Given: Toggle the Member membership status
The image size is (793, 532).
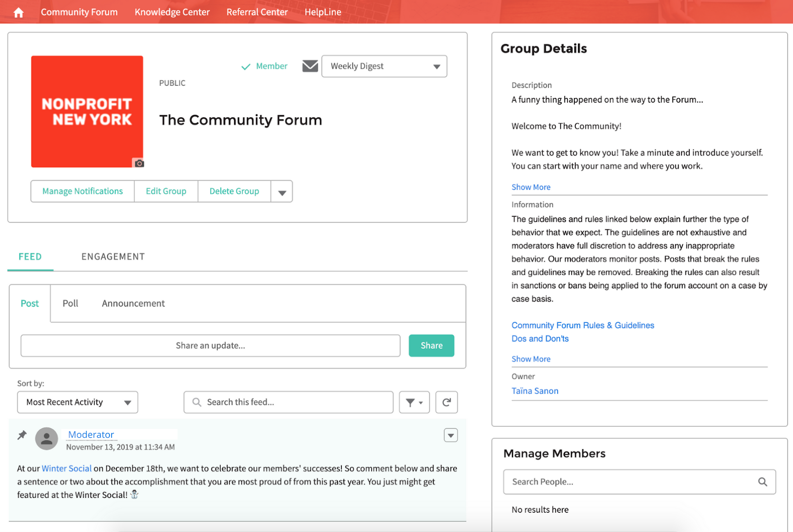Looking at the screenshot, I should [x=265, y=66].
